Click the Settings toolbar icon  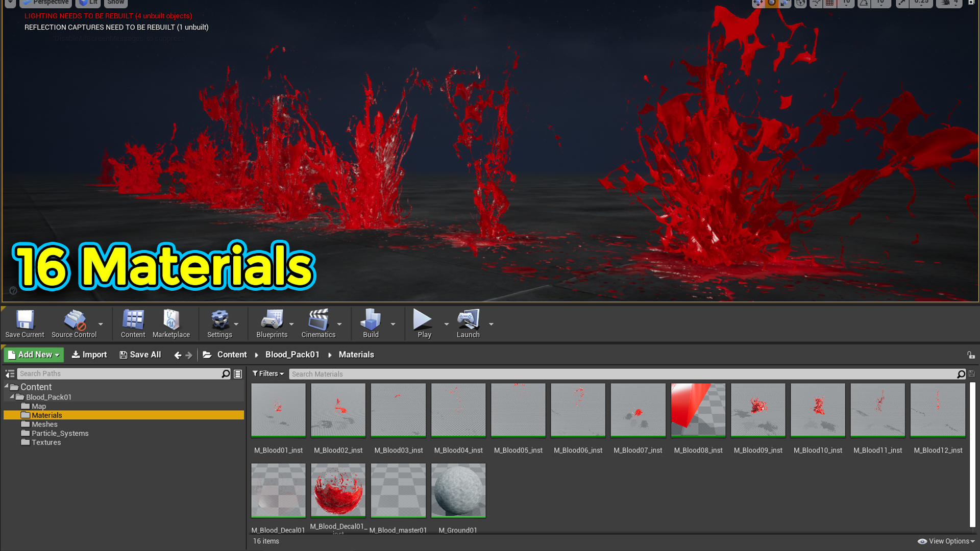219,323
